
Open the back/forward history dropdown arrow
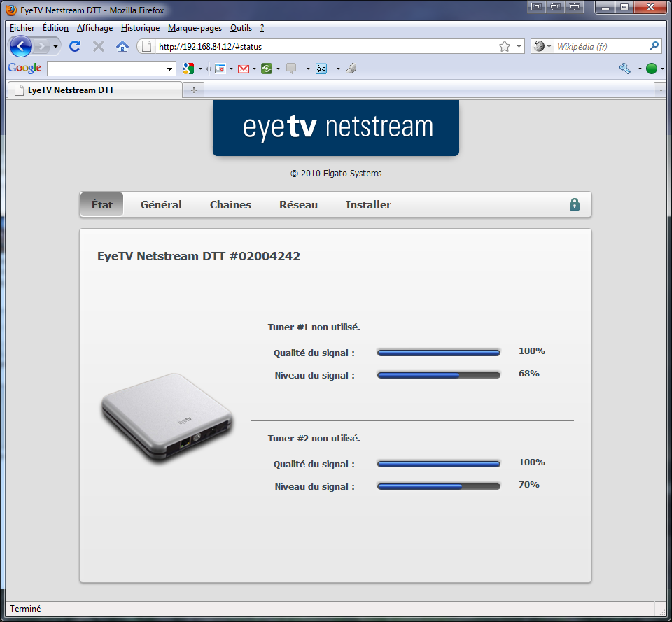click(x=55, y=46)
